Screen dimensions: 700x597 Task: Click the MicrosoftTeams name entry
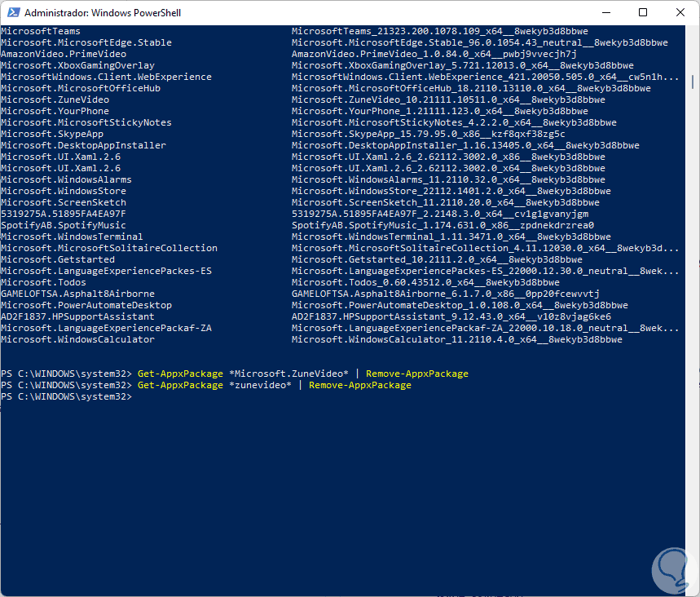pos(41,31)
